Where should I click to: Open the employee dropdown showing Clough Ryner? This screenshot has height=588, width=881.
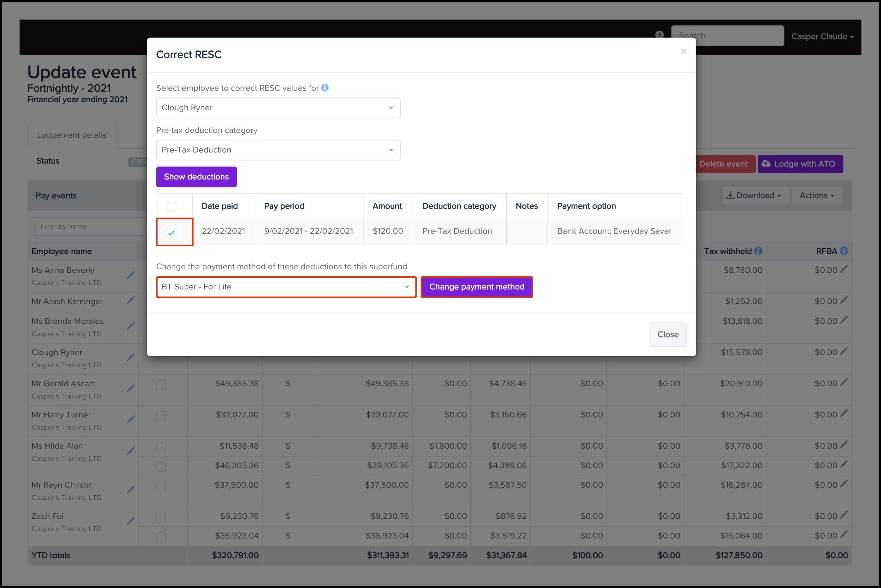pyautogui.click(x=278, y=108)
